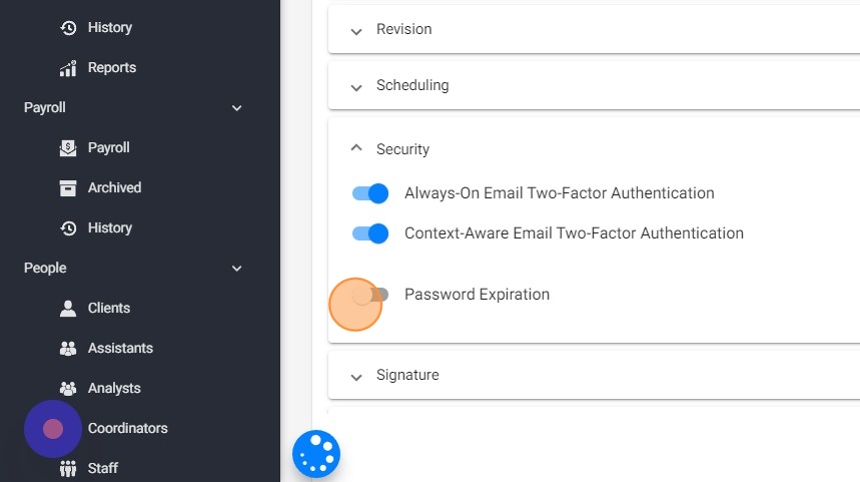Screen dimensions: 860x482
Task: Collapse the People menu group arrow
Action: pos(237,268)
